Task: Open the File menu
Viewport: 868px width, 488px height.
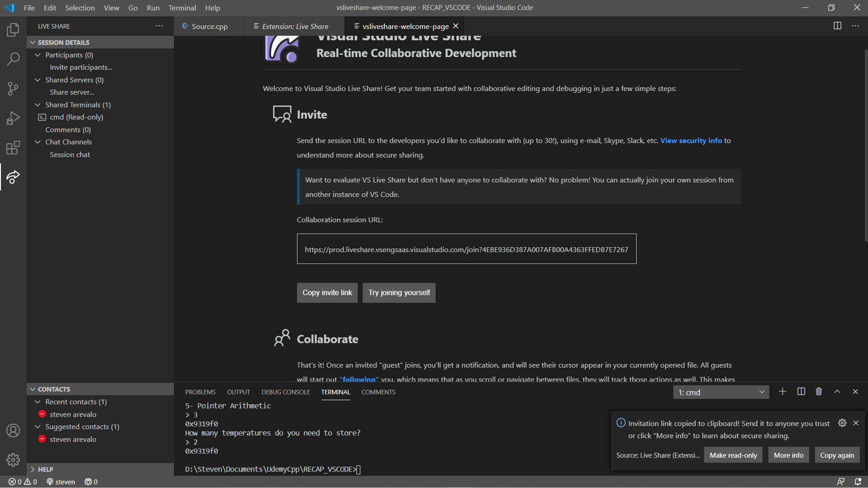Action: (29, 8)
